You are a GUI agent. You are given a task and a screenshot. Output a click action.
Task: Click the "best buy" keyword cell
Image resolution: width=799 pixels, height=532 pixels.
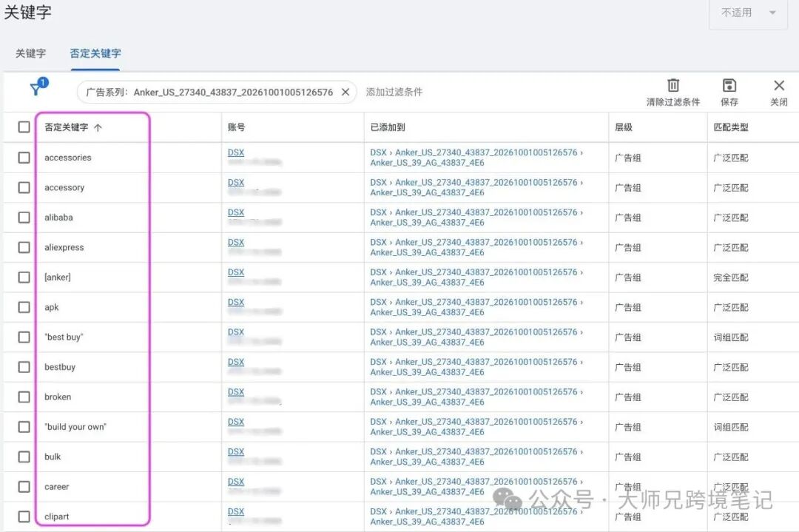click(64, 337)
